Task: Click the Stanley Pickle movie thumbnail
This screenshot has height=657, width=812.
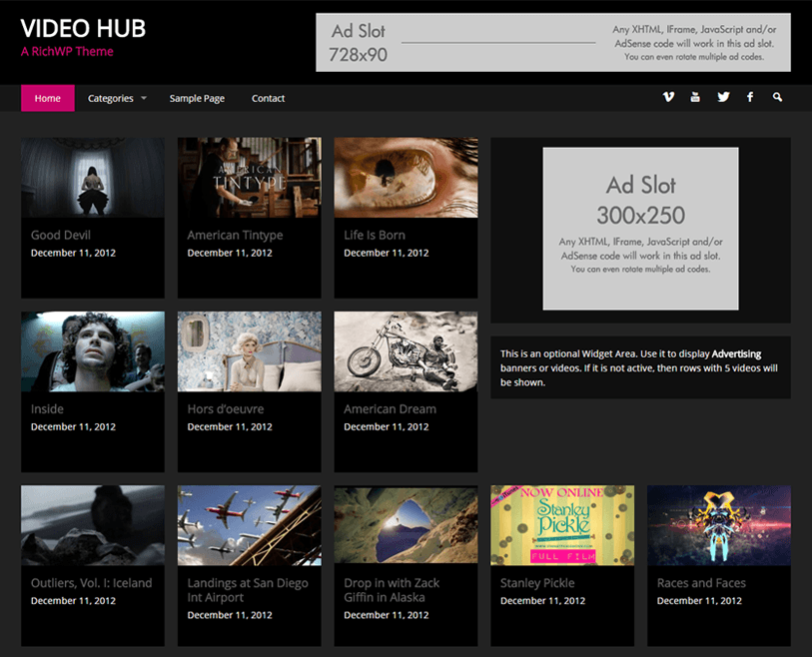Action: tap(561, 523)
